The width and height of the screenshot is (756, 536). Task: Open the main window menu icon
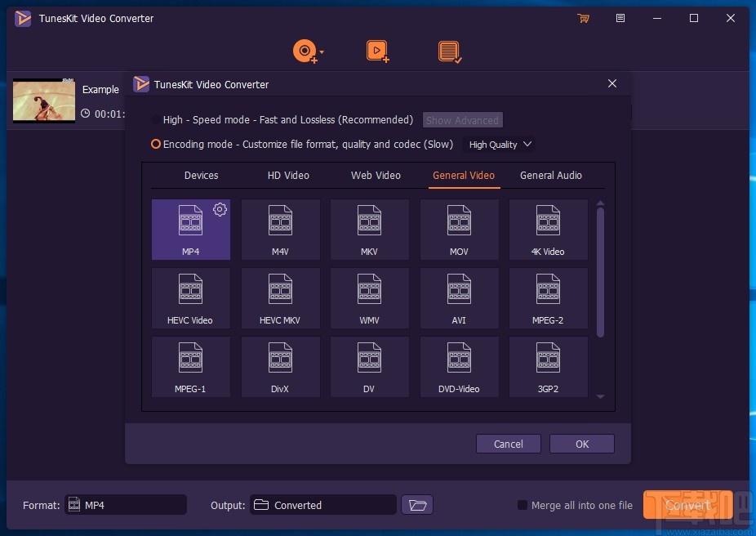(620, 18)
